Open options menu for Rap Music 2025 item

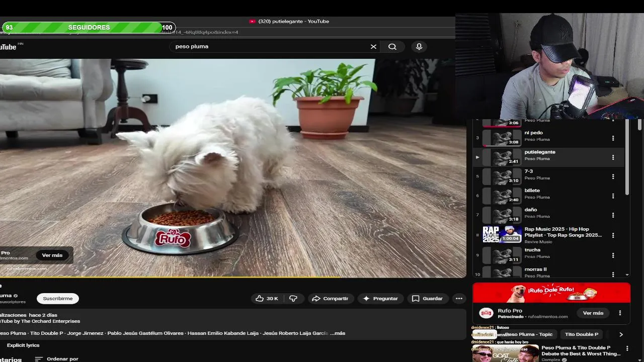pos(613,235)
